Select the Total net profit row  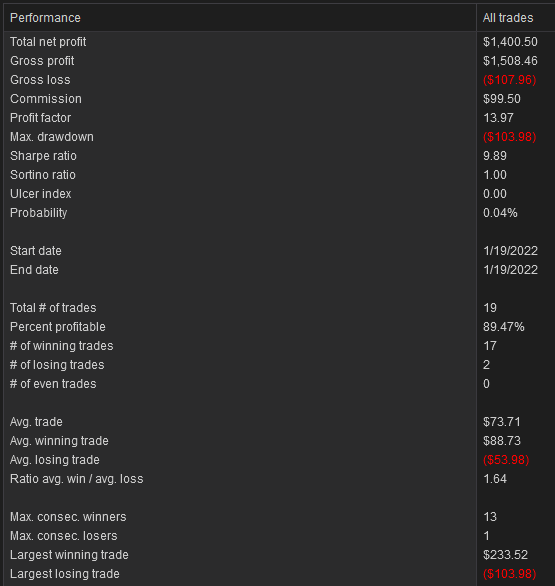tap(279, 42)
